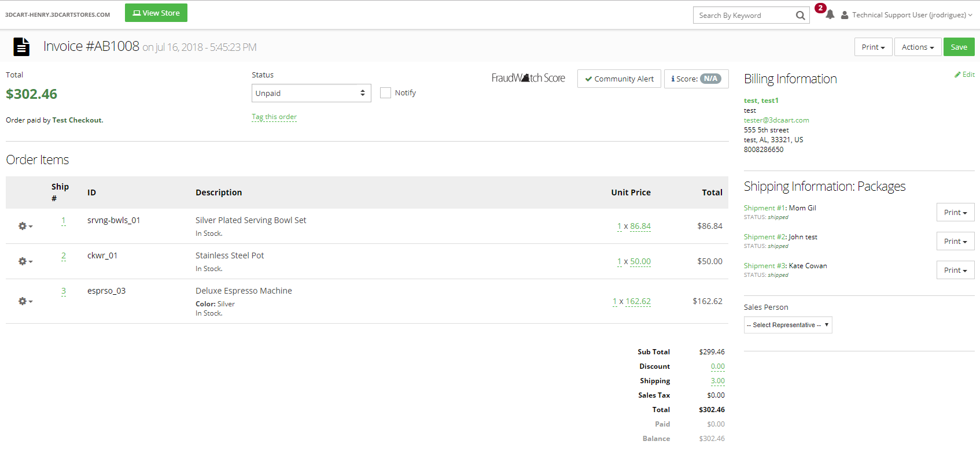980x452 pixels.
Task: Open the notifications bell icon
Action: pyautogui.click(x=830, y=14)
